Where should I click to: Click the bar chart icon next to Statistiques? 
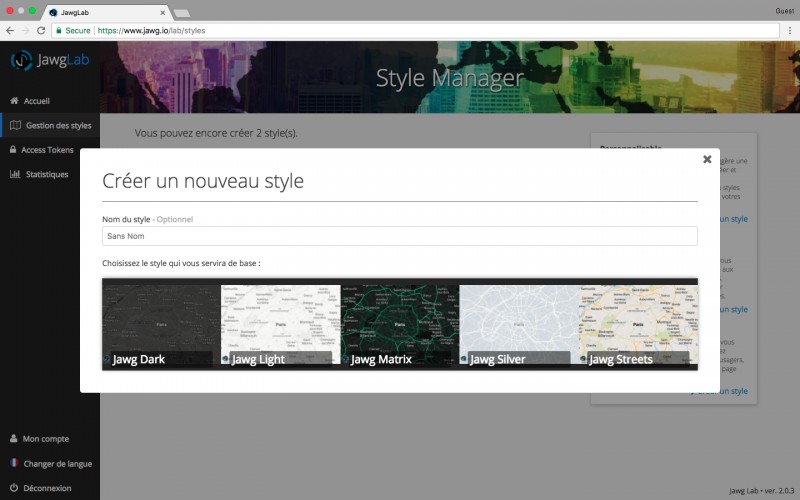[x=15, y=174]
